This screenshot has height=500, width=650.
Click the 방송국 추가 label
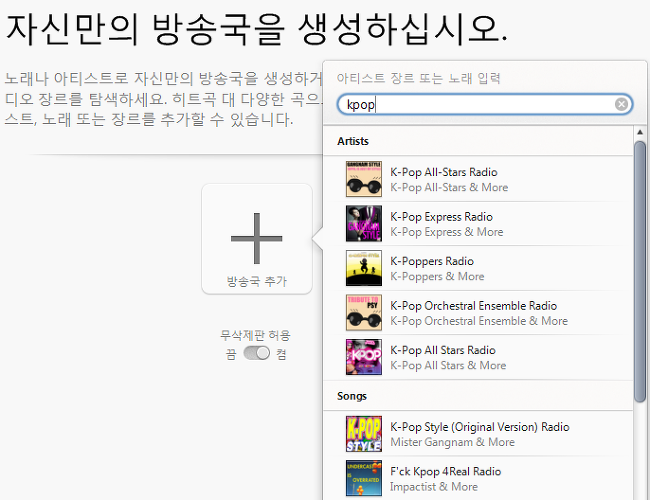[257, 281]
